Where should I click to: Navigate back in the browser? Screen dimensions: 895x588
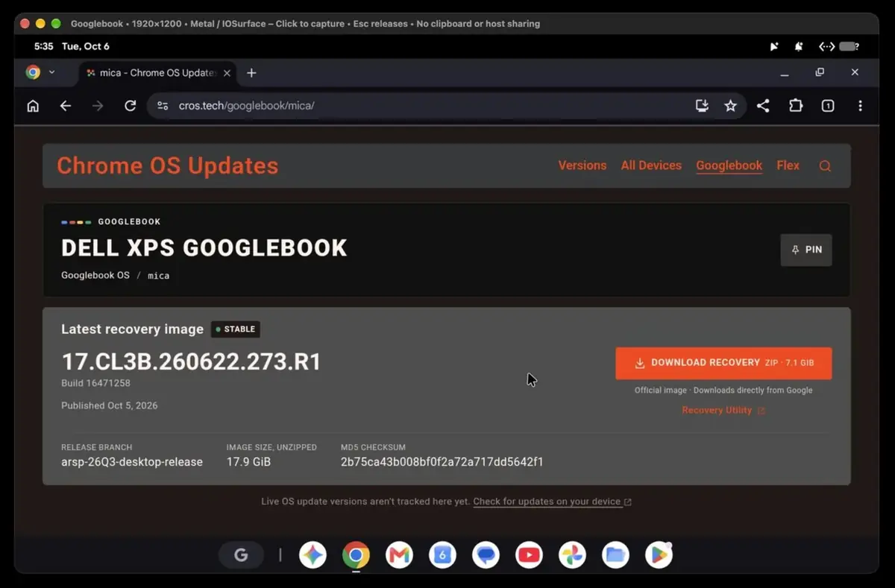[66, 106]
